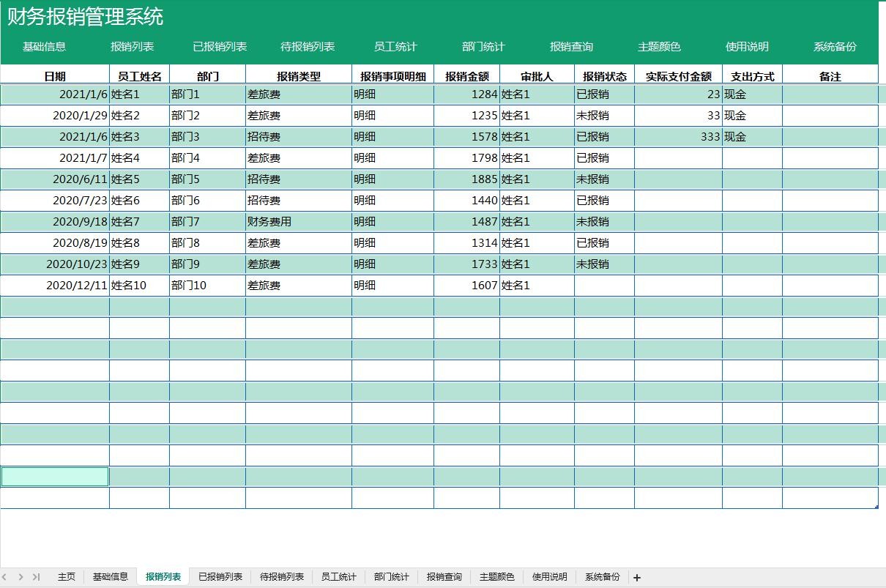Open the 部门统计 sheet tab
The width and height of the screenshot is (886, 588).
pyautogui.click(x=392, y=577)
